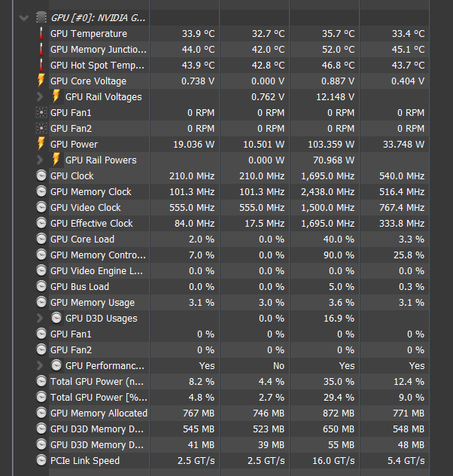Image resolution: width=453 pixels, height=476 pixels.
Task: Select the GPU Clock sensor label
Action: (71, 175)
